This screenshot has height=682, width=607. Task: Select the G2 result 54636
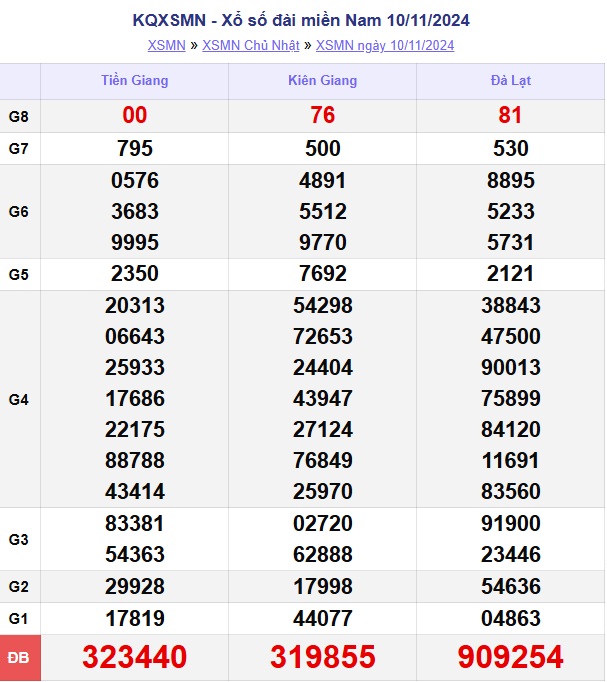coord(510,586)
